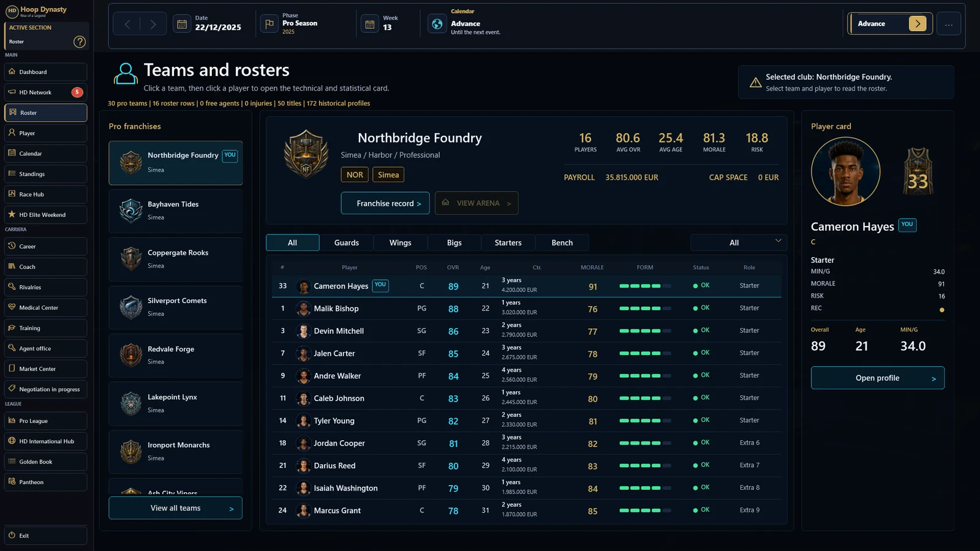The width and height of the screenshot is (980, 551).
Task: Select the Wings tab
Action: coord(401,242)
